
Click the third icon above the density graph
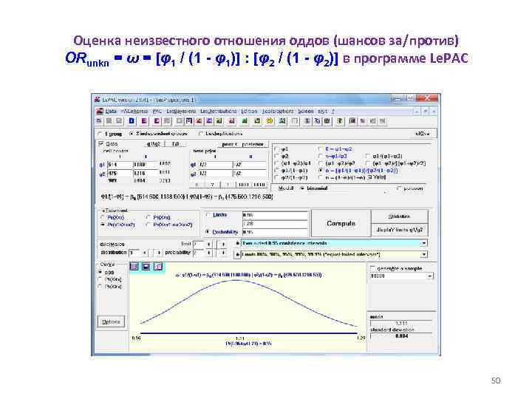click(x=158, y=267)
